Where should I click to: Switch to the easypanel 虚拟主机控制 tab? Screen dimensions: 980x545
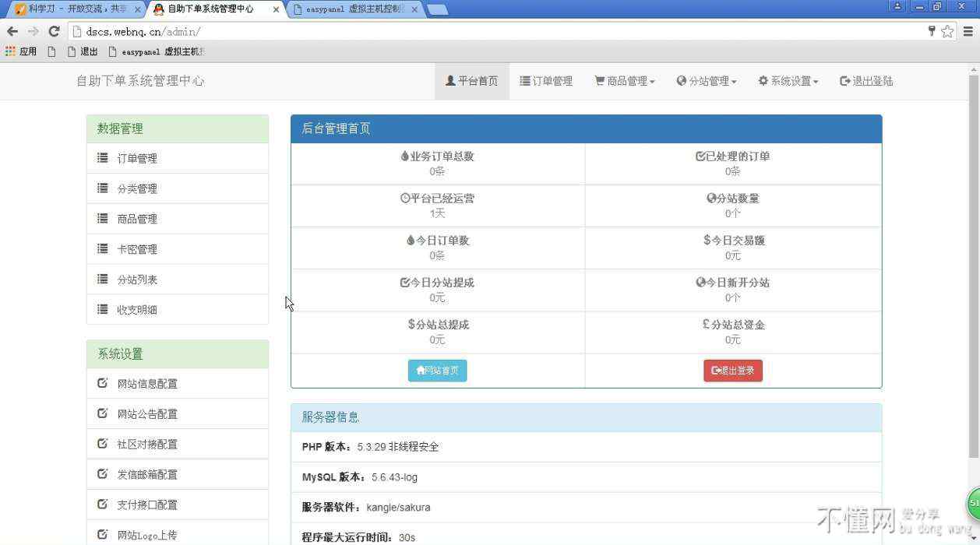(x=354, y=9)
